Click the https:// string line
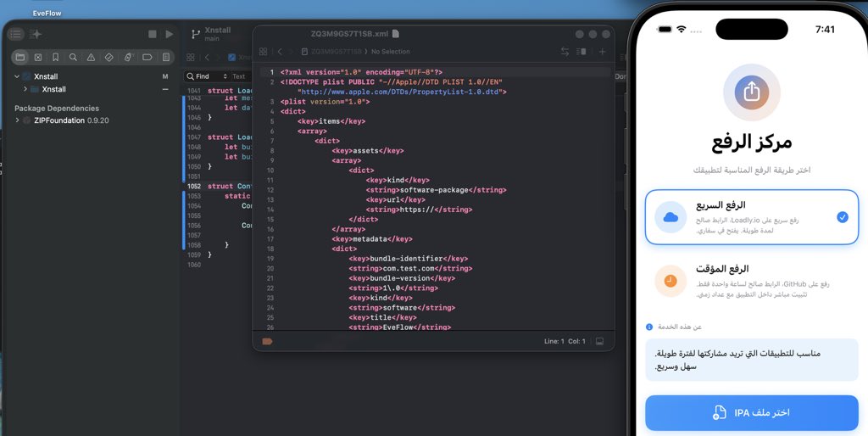Viewport: 868px width, 436px height. [x=419, y=210]
